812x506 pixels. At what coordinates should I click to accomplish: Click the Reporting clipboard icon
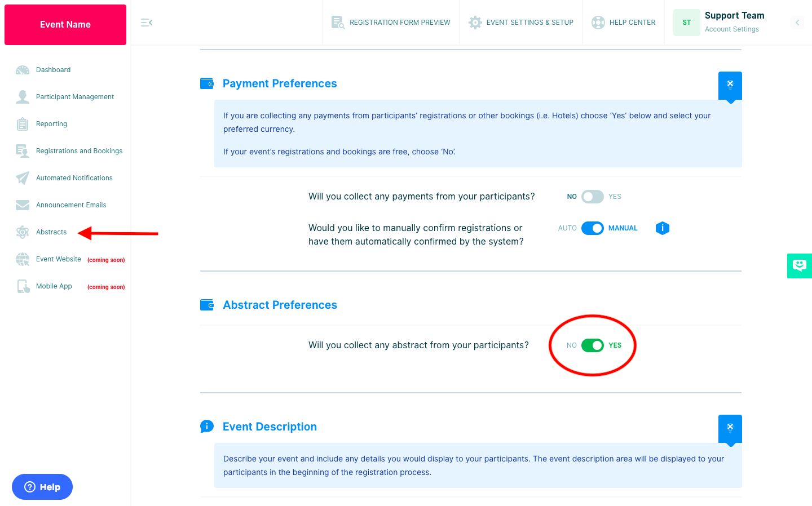pyautogui.click(x=23, y=124)
